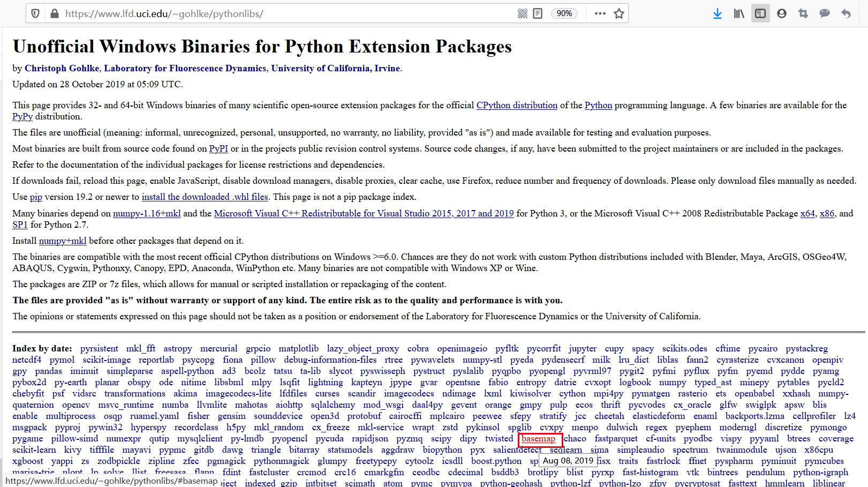Viewport: 868px width, 487px height.
Task: Click the undo-style arrow in the toolbar
Action: pyautogui.click(x=846, y=13)
